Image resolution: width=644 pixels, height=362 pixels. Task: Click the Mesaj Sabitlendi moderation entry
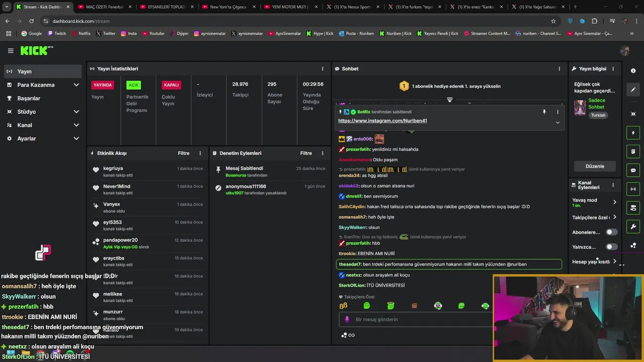270,171
